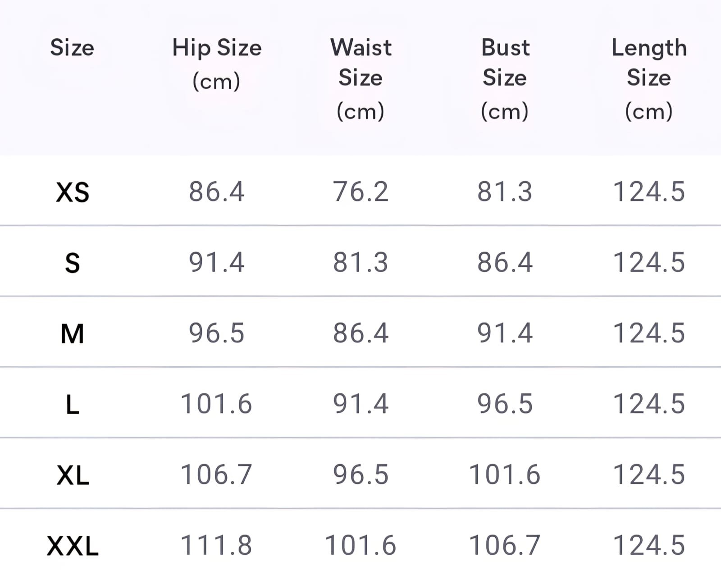Click the XL hip value 106.7
721x588 pixels.
[x=216, y=474]
